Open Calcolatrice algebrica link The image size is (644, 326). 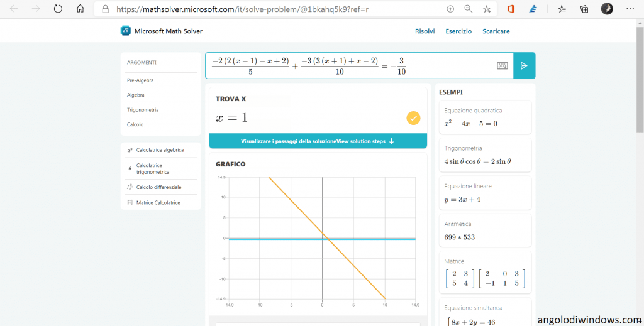tap(160, 150)
